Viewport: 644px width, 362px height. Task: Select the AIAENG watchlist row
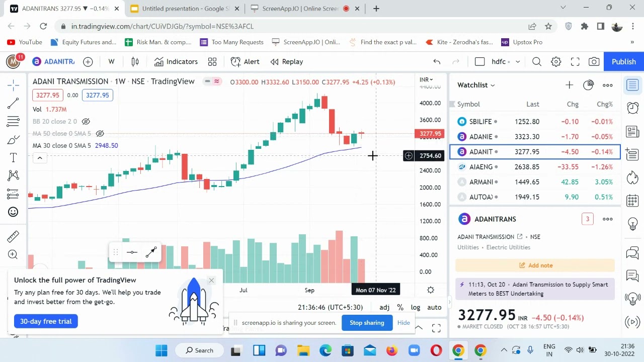535,167
